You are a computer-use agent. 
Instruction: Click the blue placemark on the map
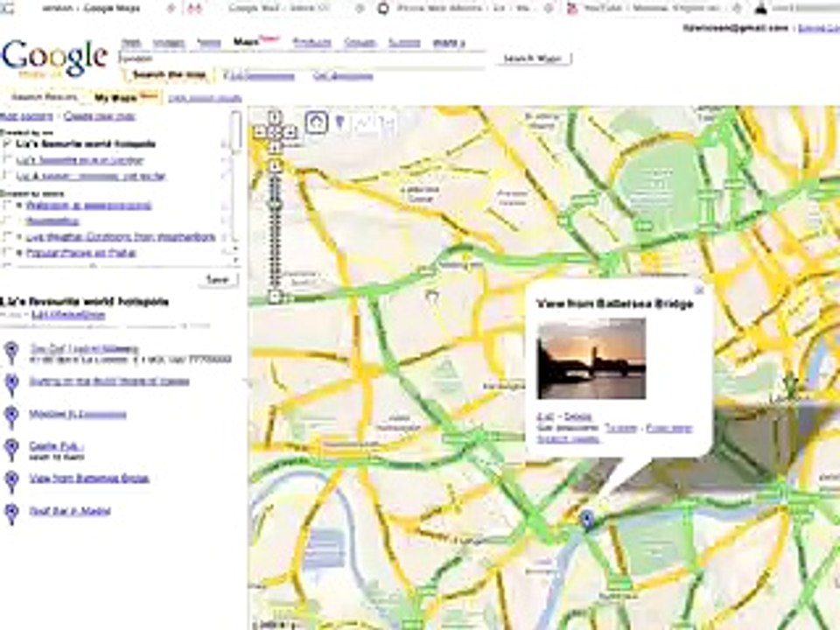(x=587, y=519)
